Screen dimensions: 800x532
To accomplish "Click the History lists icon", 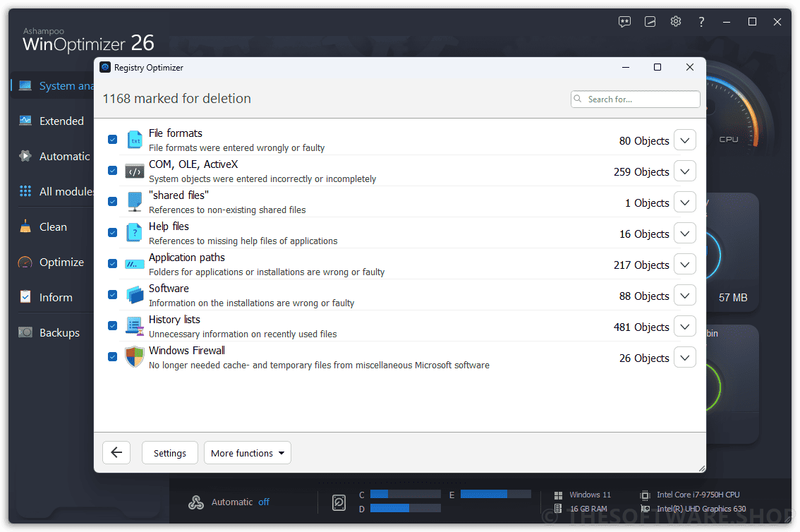I will tap(135, 326).
